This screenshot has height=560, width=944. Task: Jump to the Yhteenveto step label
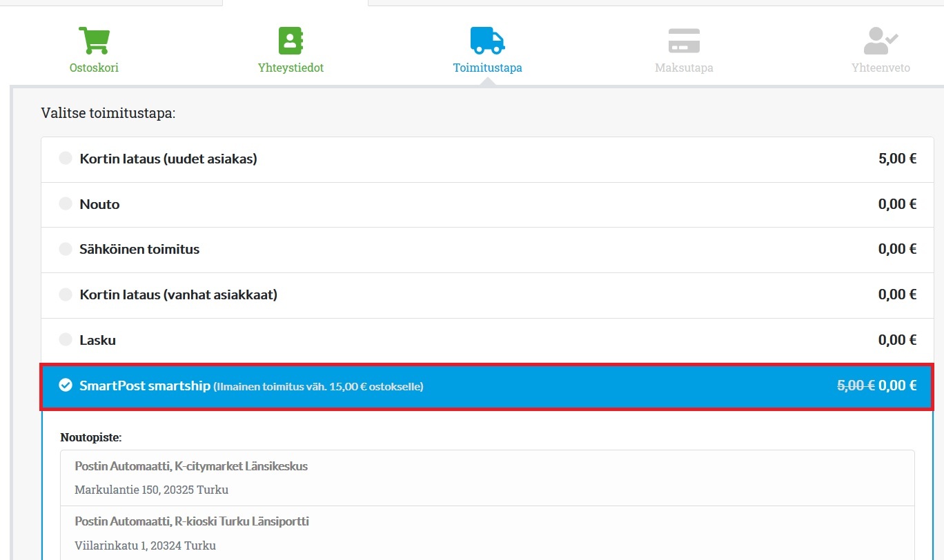(881, 68)
